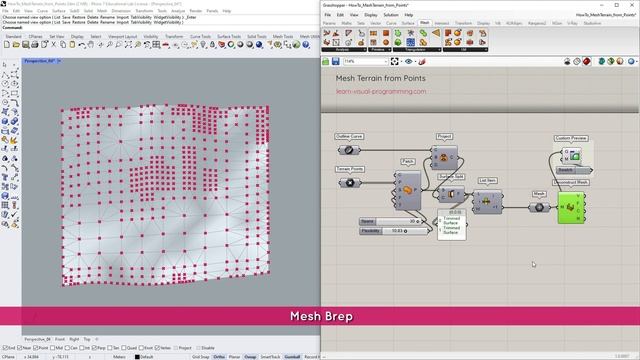Click the Undo arrow in Rhino toolbar
The image size is (640, 360).
(82, 45)
